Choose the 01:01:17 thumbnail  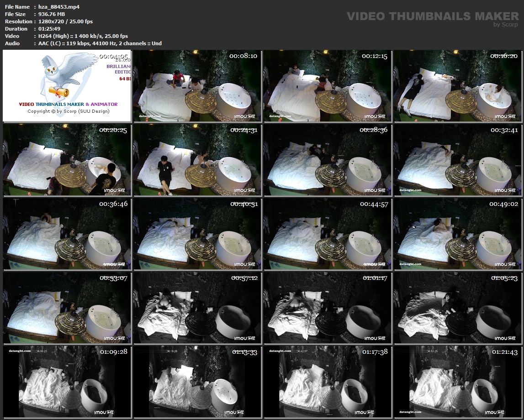click(x=328, y=308)
